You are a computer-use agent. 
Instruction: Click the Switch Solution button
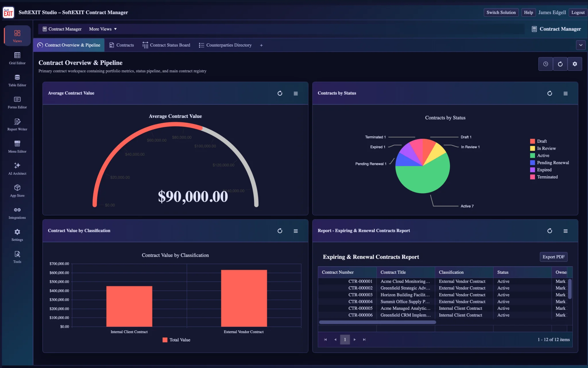501,12
